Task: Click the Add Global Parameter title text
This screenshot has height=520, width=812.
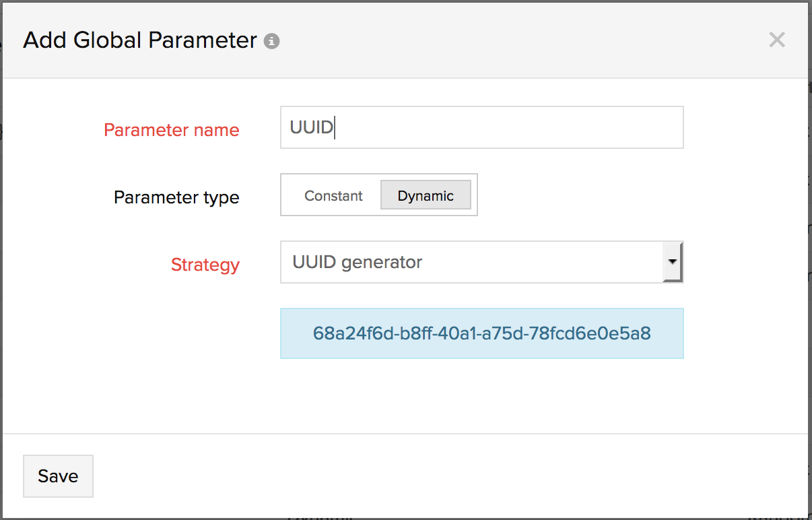Action: click(x=140, y=40)
